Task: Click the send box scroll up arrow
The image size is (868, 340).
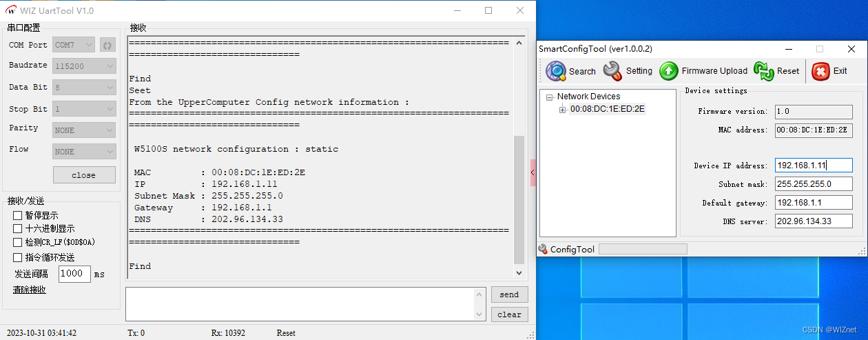Action: (x=481, y=294)
